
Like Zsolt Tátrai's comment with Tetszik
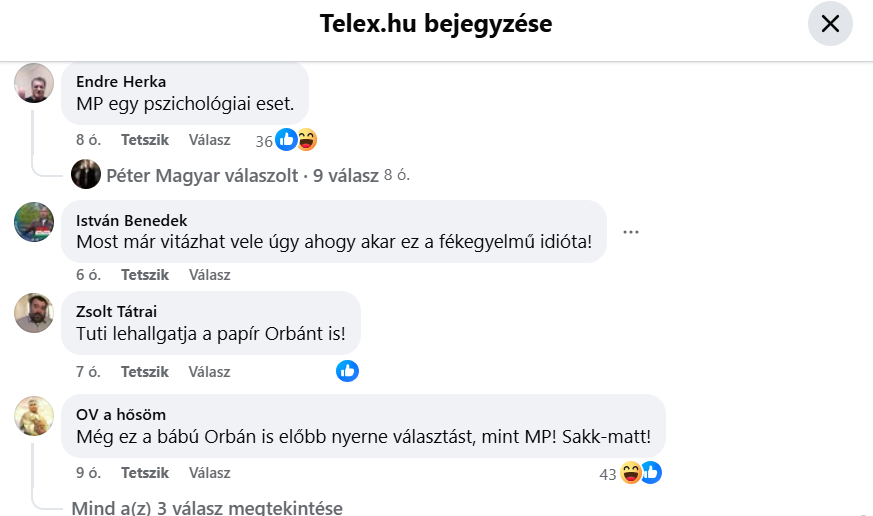(x=145, y=372)
